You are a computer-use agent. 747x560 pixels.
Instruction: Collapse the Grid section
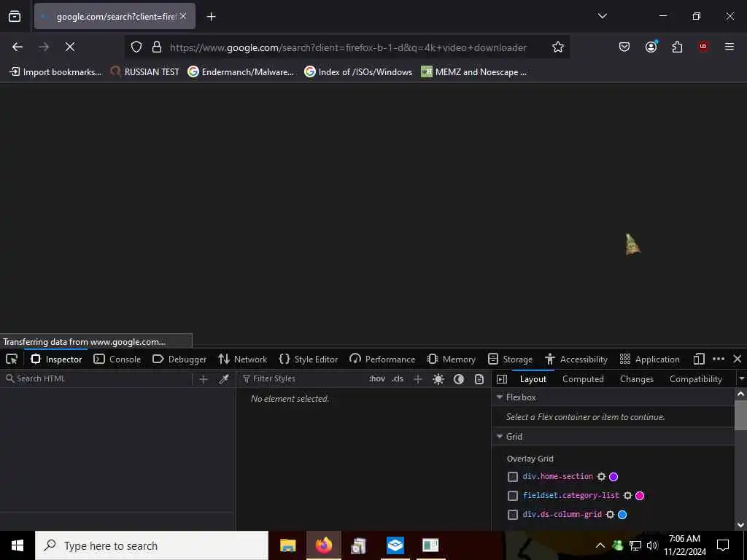click(x=500, y=436)
